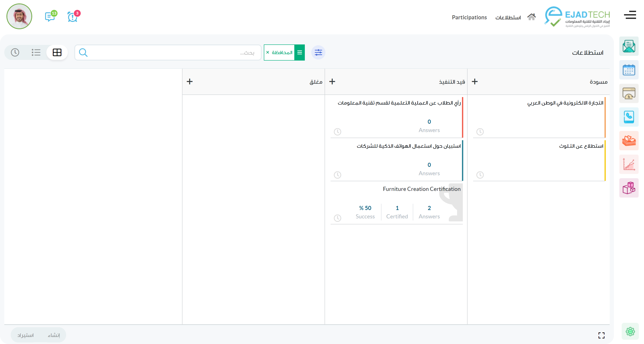Remove the المحافظة filter tag
The width and height of the screenshot is (644, 344).
coord(267,52)
